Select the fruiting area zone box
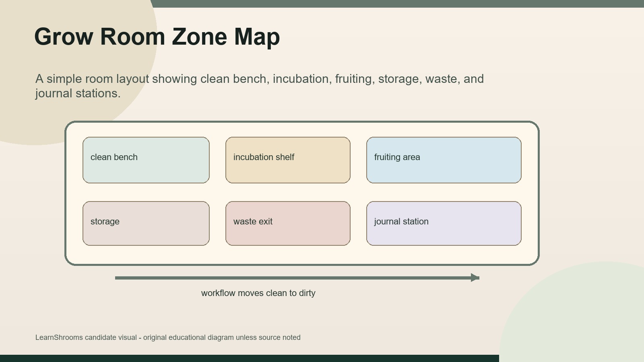The width and height of the screenshot is (644, 362). [x=444, y=160]
